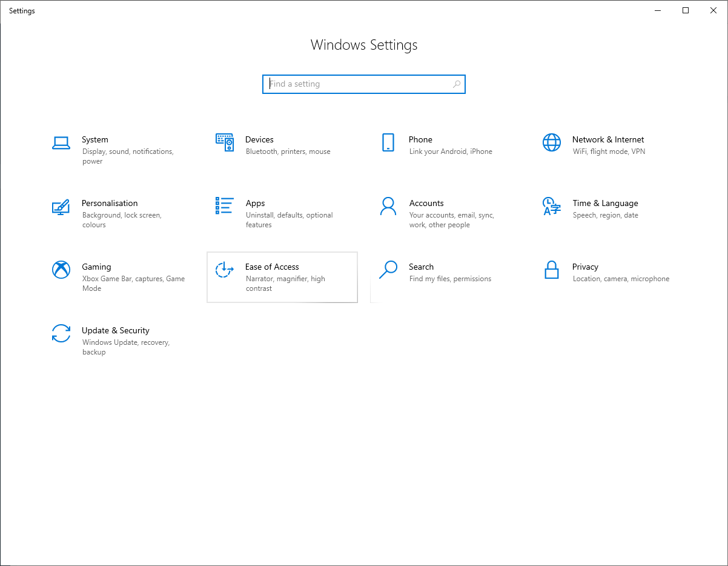Click the Apps list icon
728x566 pixels.
coord(225,205)
